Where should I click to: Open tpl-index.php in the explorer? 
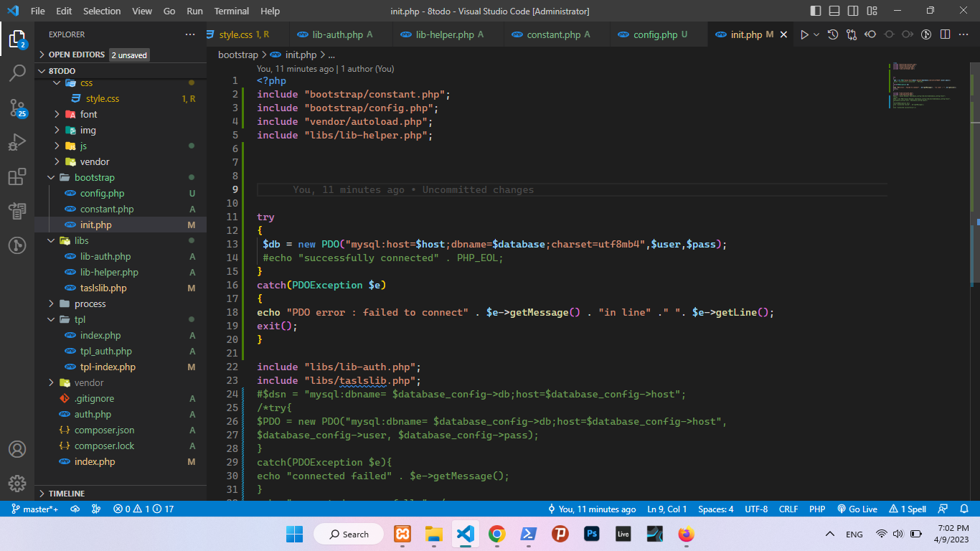[x=121, y=367]
